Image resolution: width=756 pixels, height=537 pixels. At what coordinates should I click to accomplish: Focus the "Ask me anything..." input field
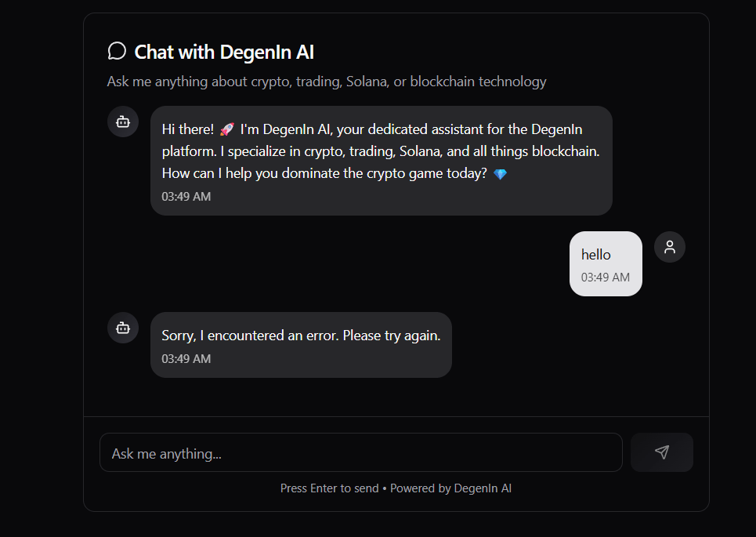point(360,453)
